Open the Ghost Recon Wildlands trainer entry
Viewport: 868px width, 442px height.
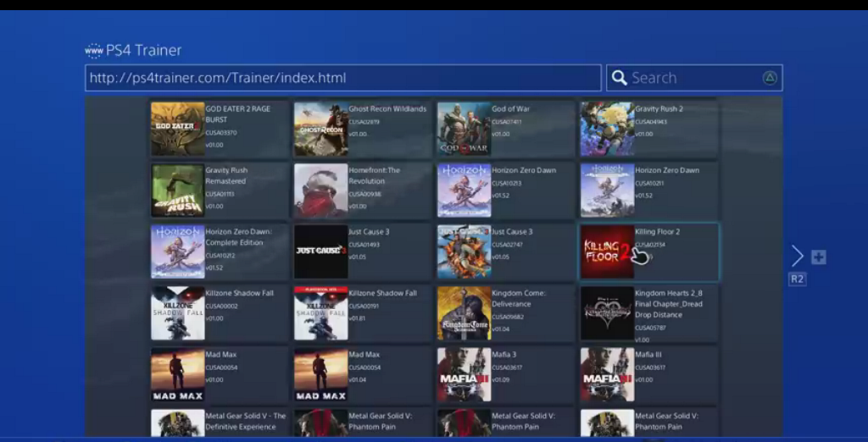pos(360,129)
